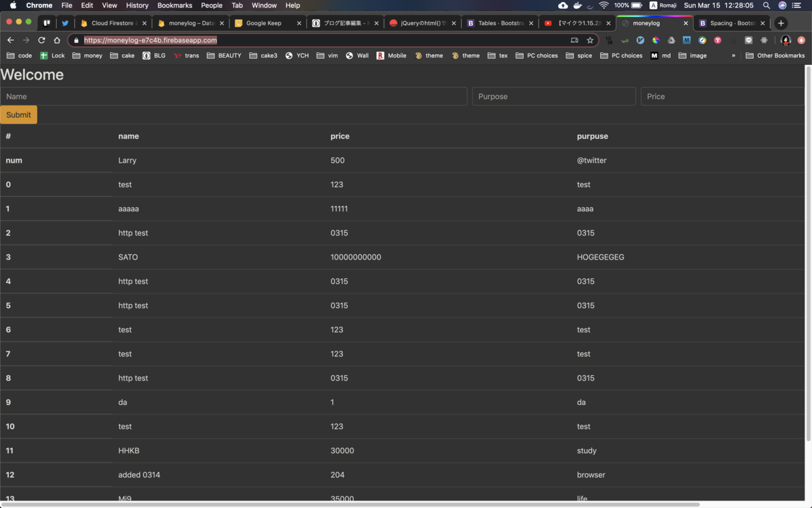
Task: Open the Bookmarks menu in menu bar
Action: (x=175, y=5)
